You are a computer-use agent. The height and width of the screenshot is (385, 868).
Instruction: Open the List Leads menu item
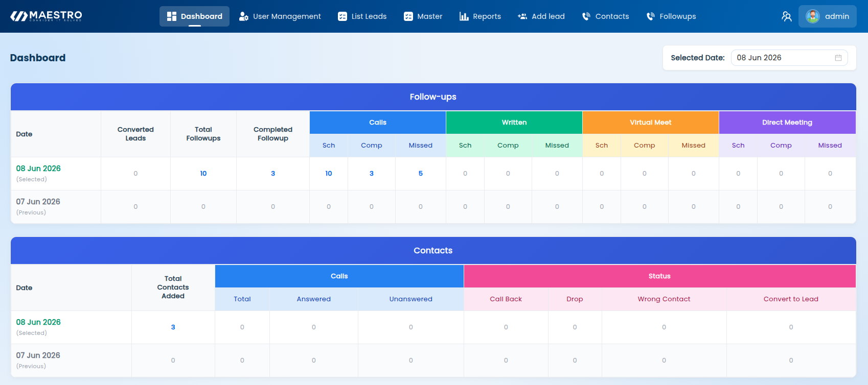pyautogui.click(x=362, y=16)
